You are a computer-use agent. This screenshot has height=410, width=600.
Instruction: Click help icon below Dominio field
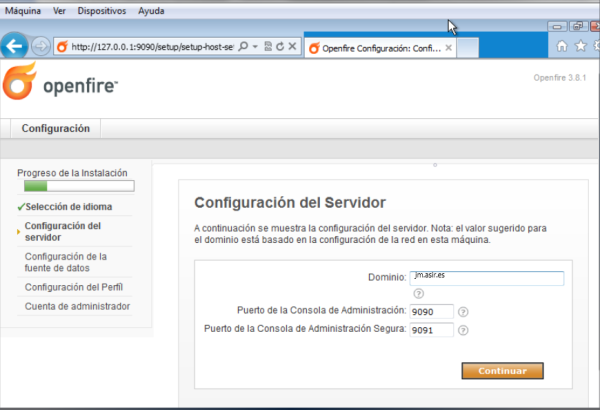click(x=418, y=294)
